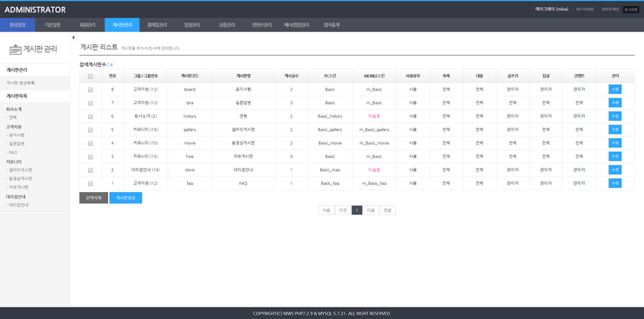Open the 기본설정 menu tab
The width and height of the screenshot is (644, 319).
click(x=52, y=25)
